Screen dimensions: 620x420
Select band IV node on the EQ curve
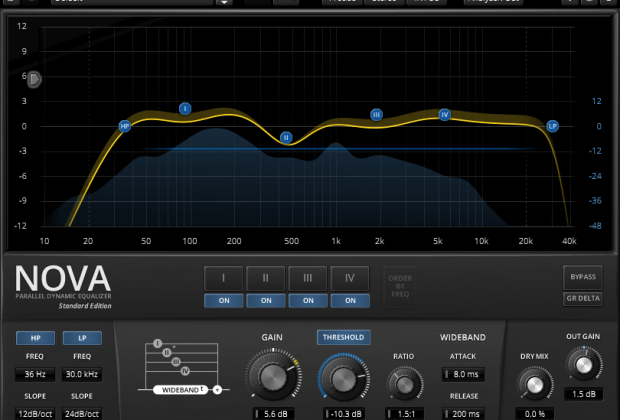click(444, 115)
